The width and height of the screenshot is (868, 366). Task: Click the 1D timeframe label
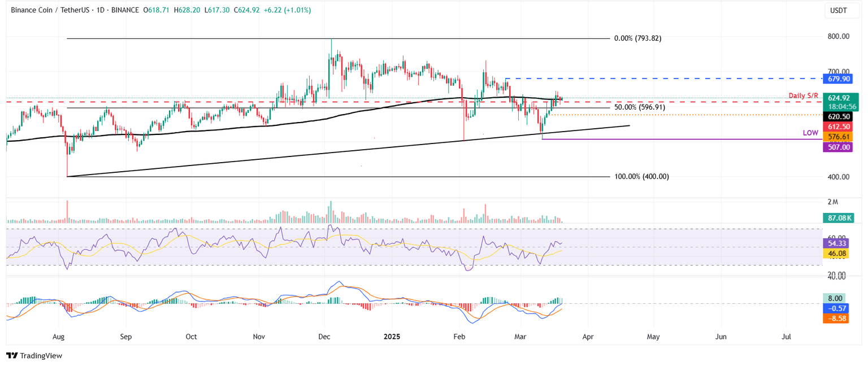click(x=99, y=10)
